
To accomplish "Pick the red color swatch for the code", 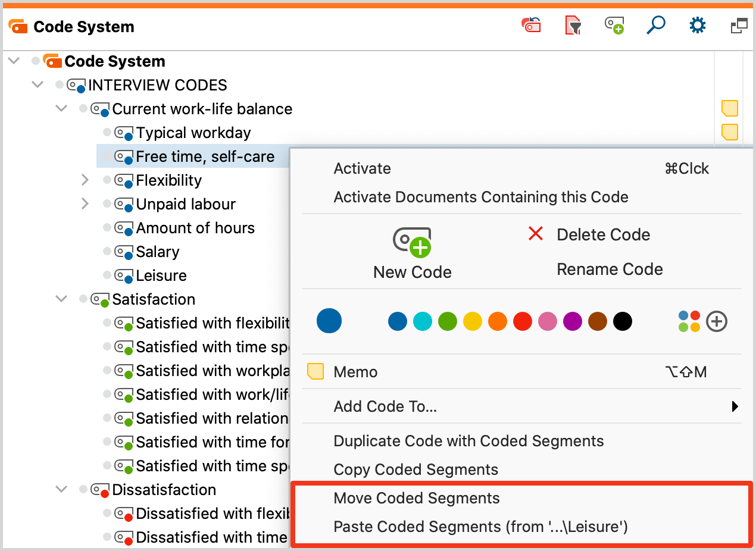I will point(522,321).
